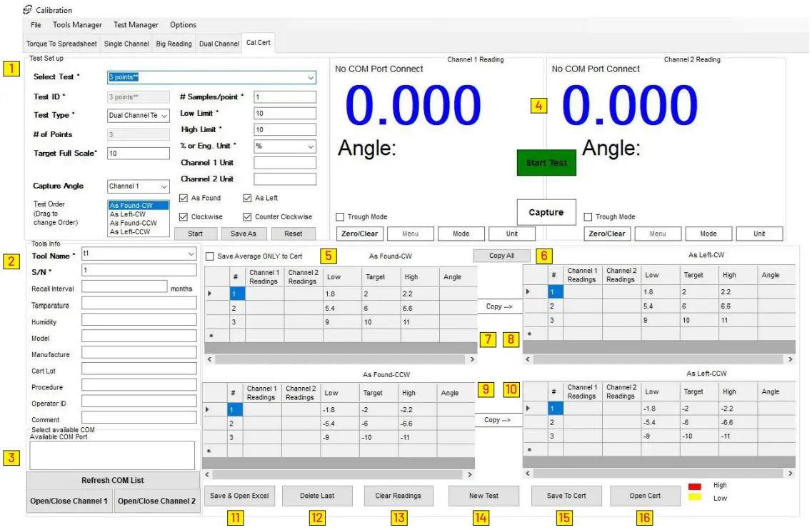The width and height of the screenshot is (812, 530).
Task: Click the green Start Test button
Action: point(546,163)
